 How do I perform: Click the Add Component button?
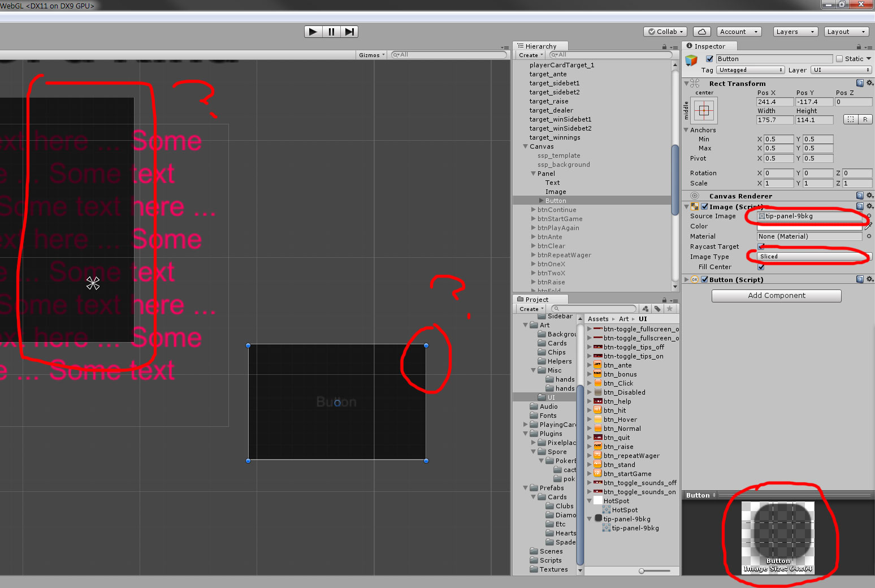776,295
